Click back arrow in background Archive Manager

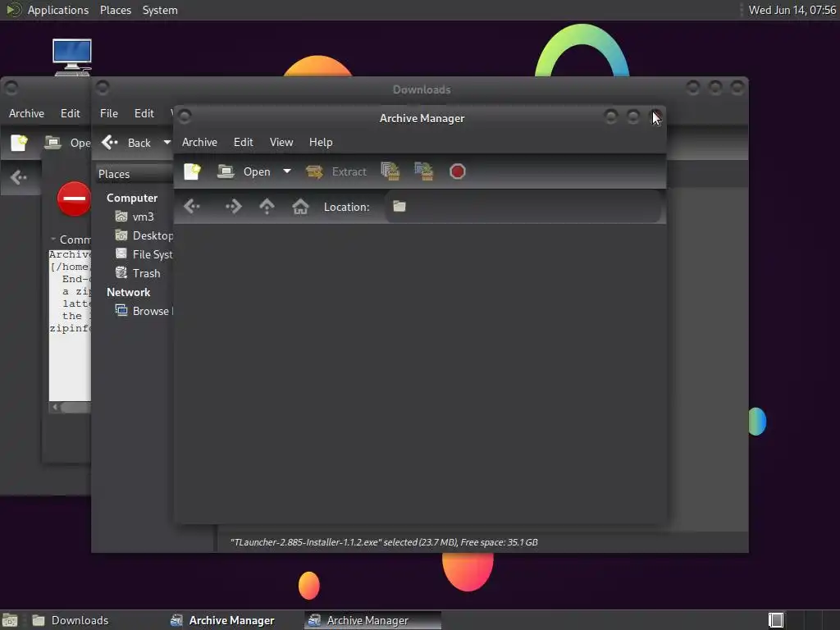(x=19, y=177)
